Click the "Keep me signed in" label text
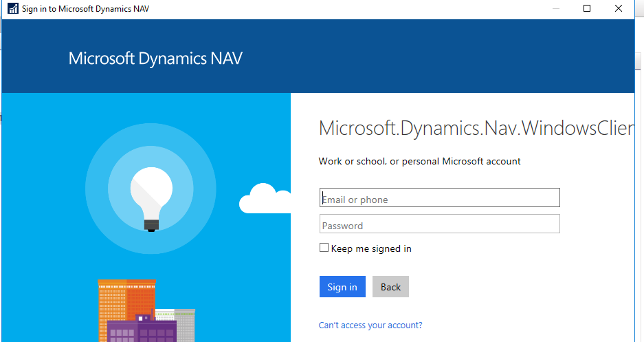The height and width of the screenshot is (342, 644). 371,248
